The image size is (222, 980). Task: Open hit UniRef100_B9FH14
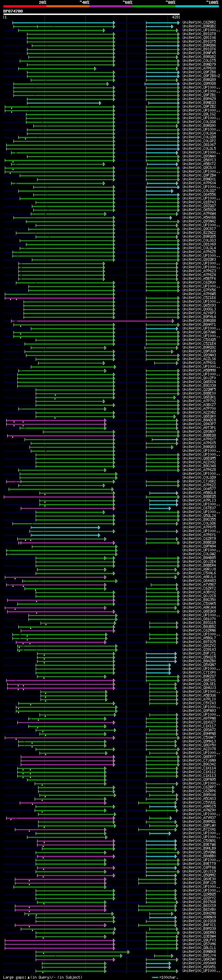pos(199,317)
